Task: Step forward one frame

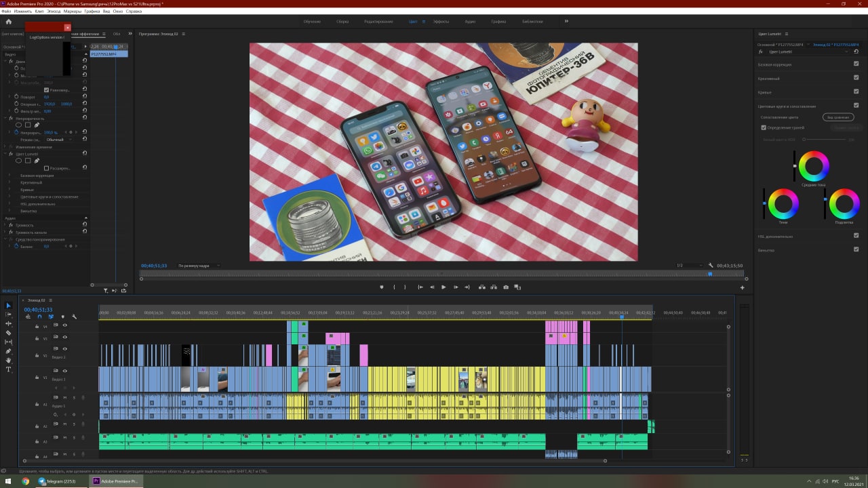Action: click(456, 287)
